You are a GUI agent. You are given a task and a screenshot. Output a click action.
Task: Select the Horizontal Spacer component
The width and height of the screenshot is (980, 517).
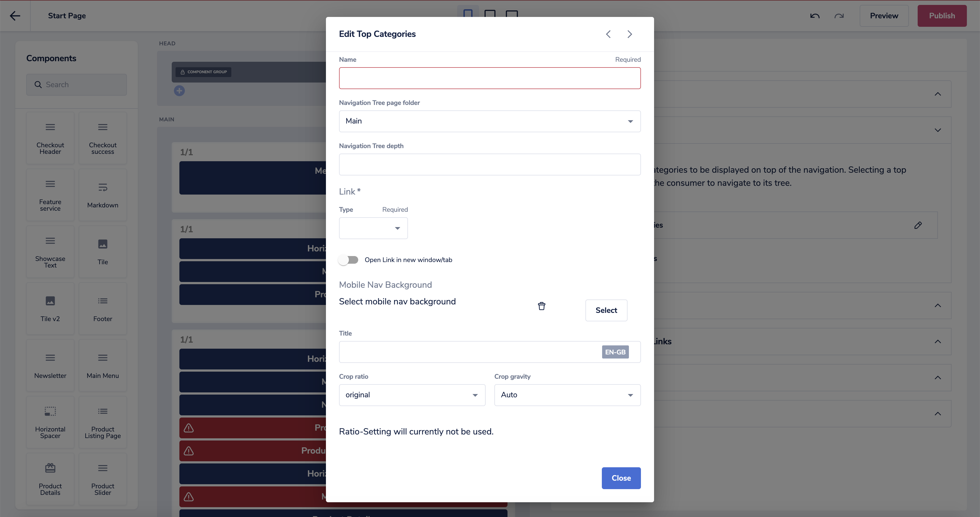(x=50, y=422)
